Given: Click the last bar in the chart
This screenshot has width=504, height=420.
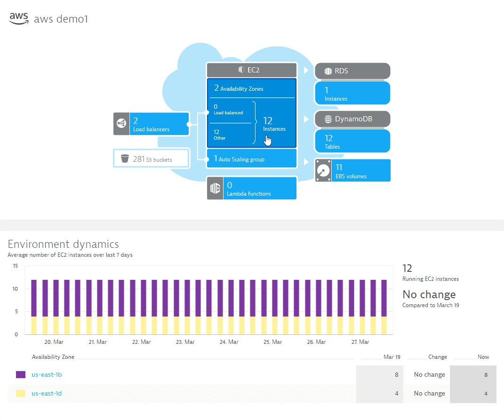Looking at the screenshot, I should click(384, 307).
